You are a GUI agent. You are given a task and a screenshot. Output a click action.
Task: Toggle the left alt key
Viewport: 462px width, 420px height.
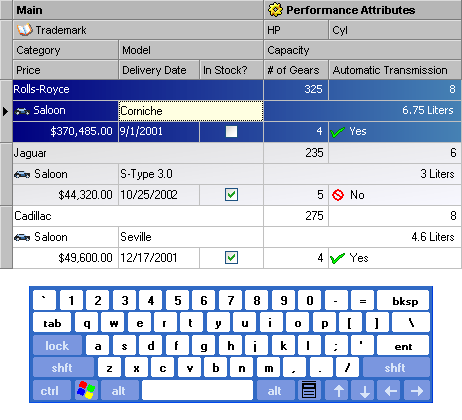(x=119, y=390)
